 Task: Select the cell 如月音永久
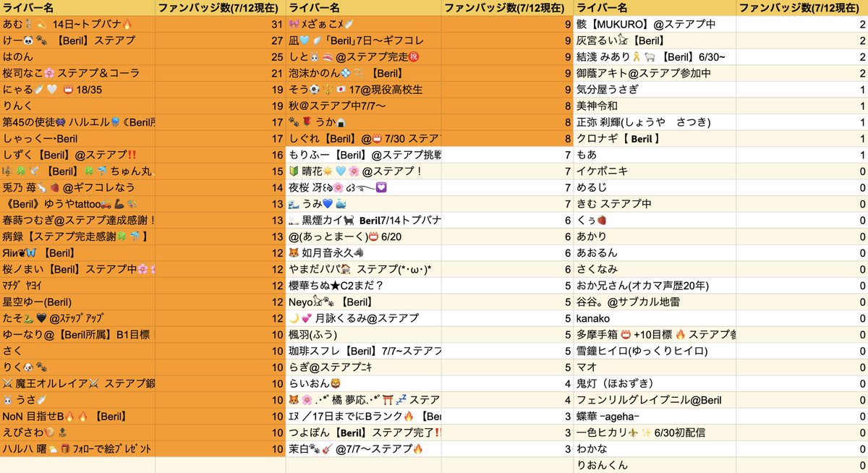point(365,253)
